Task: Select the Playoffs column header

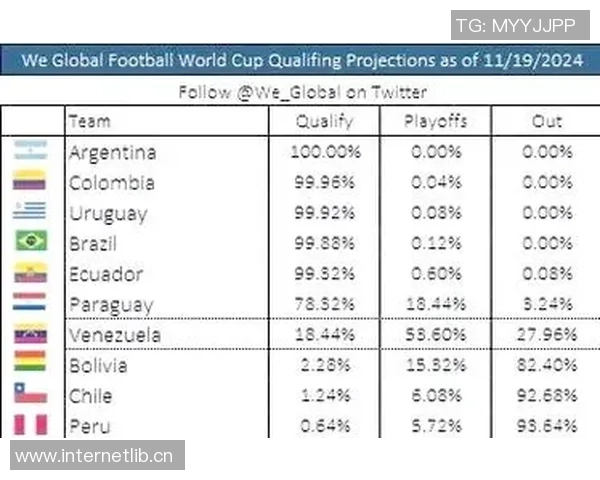Action: (x=435, y=122)
